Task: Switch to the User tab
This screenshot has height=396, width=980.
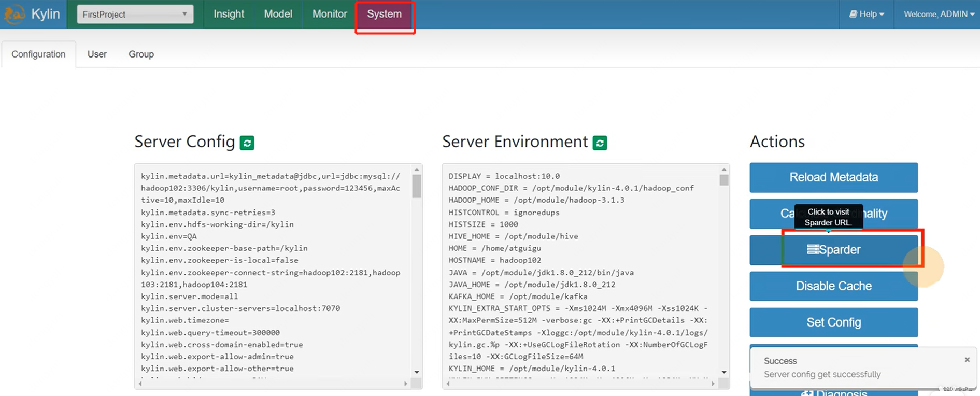Action: [97, 54]
